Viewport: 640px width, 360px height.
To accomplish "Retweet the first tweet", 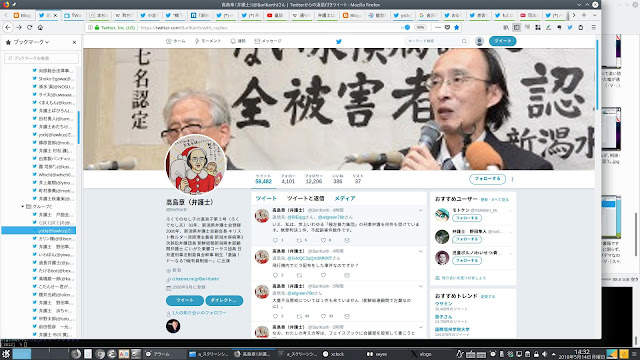I will [x=299, y=240].
